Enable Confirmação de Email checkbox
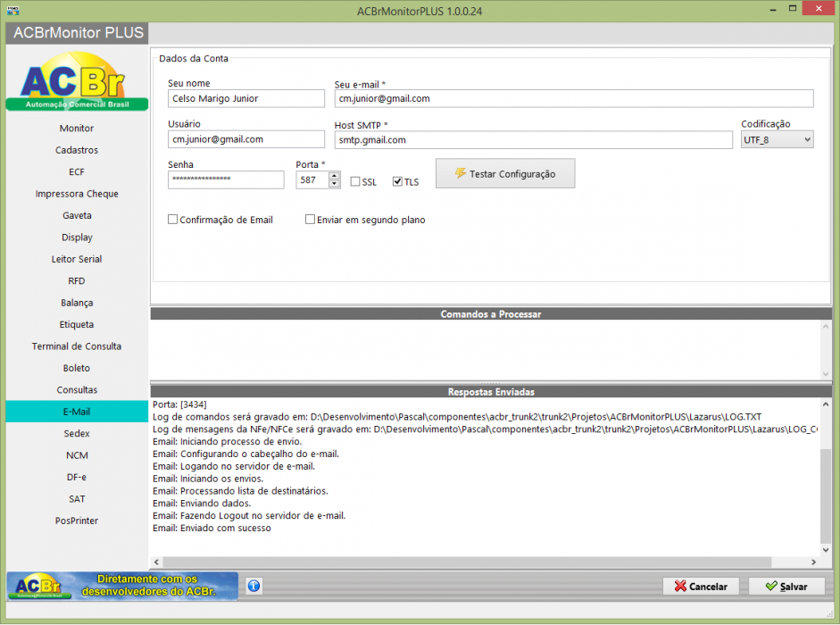The height and width of the screenshot is (625, 840). [172, 220]
